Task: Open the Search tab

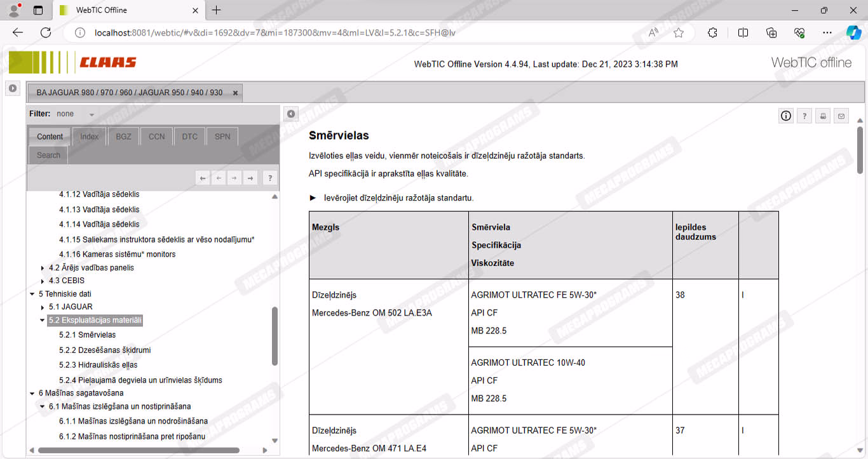Action: (x=48, y=155)
